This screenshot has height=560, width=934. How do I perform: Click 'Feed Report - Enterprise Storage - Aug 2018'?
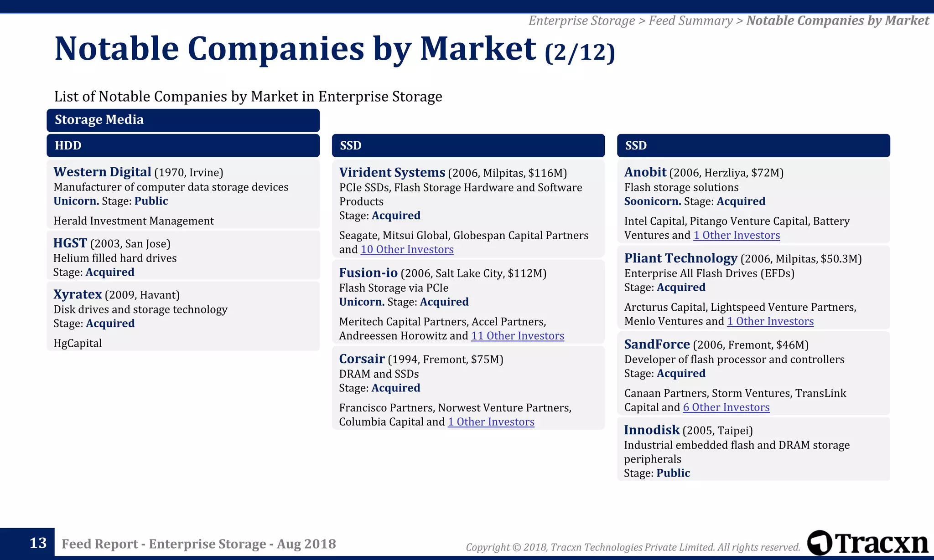(199, 544)
